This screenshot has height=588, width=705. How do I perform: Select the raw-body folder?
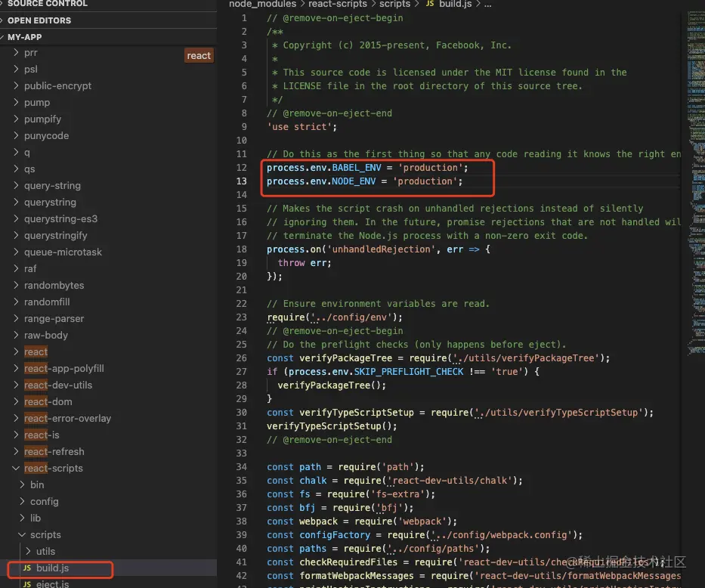(46, 335)
